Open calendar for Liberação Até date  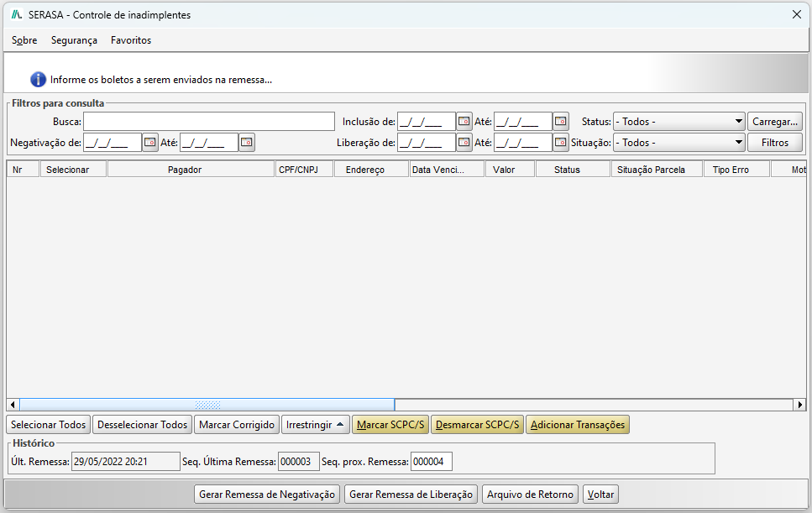(561, 143)
